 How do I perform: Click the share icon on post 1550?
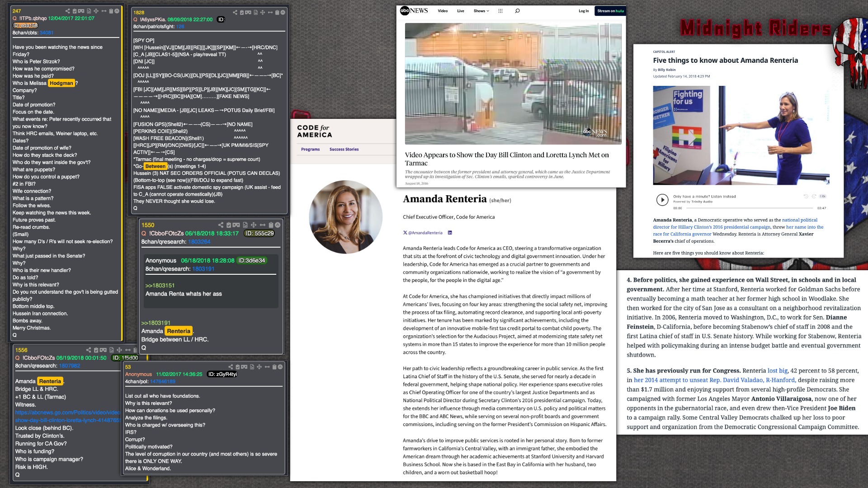(221, 225)
